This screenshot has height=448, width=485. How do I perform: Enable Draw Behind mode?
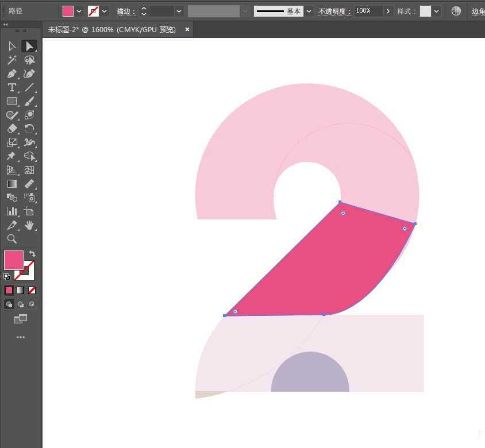pos(21,304)
